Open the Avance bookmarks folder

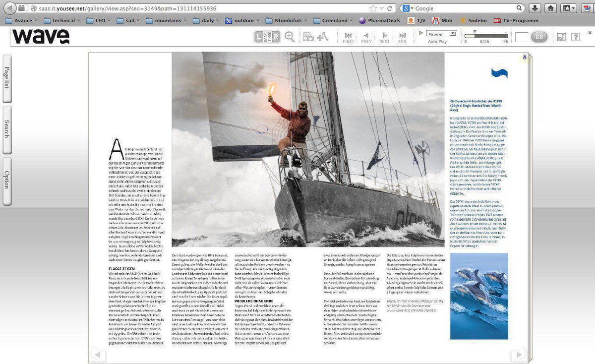click(21, 20)
